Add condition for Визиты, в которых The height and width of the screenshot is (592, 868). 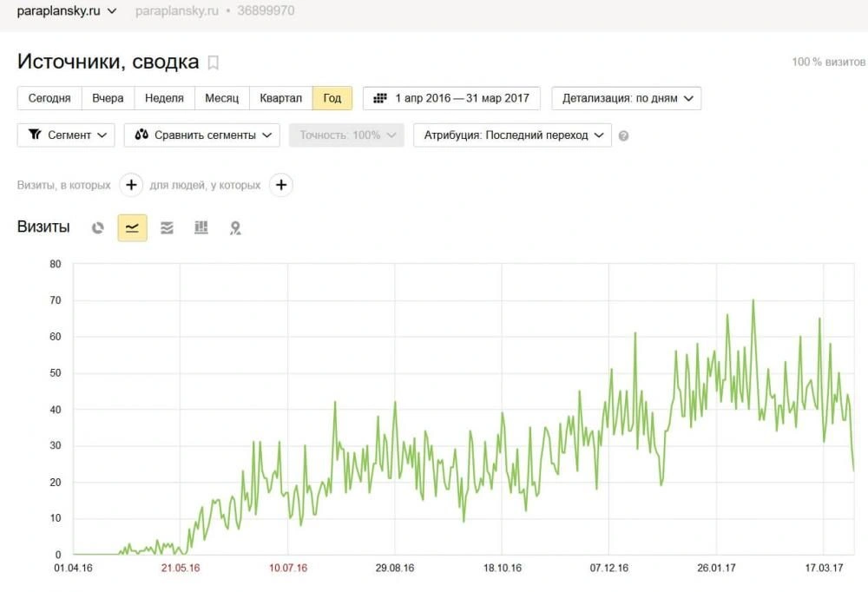pos(130,185)
